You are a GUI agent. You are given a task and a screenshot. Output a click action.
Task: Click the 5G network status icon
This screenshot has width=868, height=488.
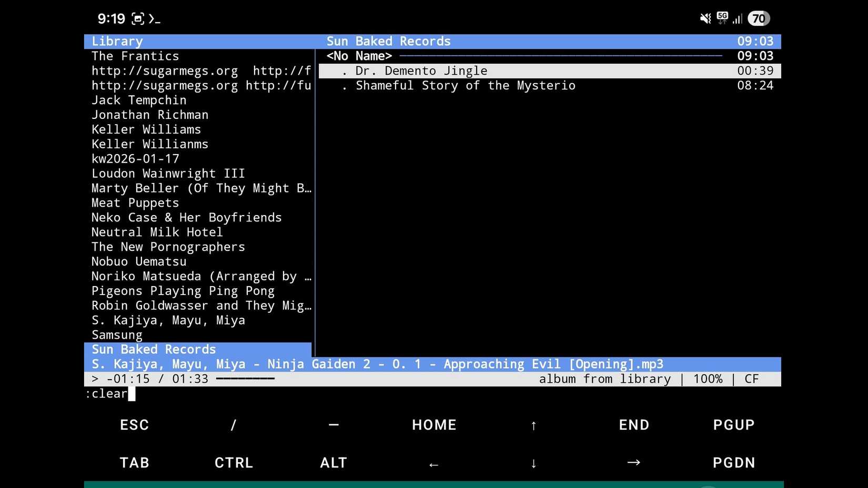722,18
